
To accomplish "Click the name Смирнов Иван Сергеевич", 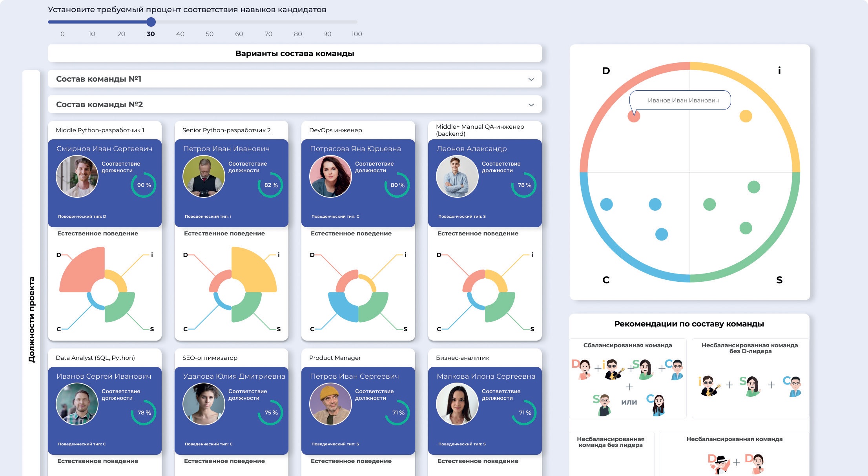I will (x=104, y=149).
